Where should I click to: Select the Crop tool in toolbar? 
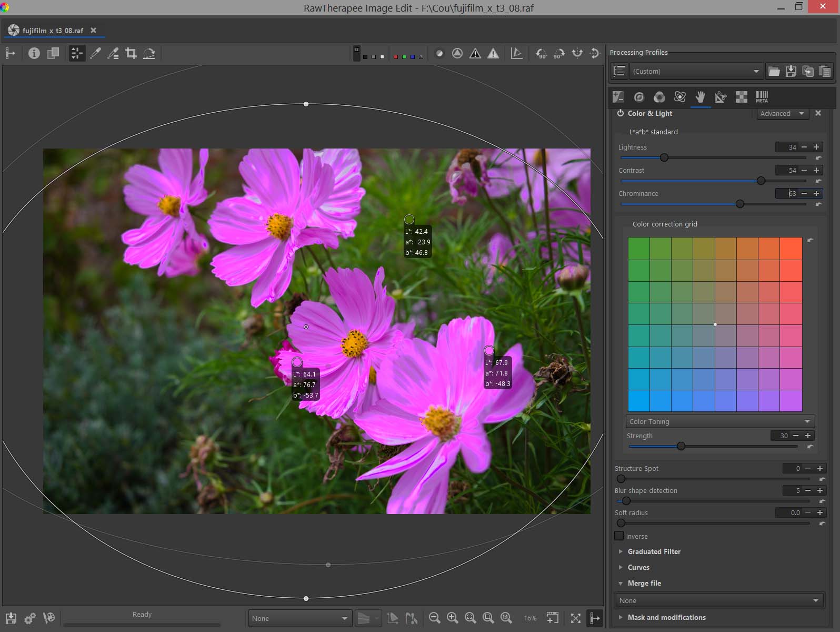(x=131, y=53)
